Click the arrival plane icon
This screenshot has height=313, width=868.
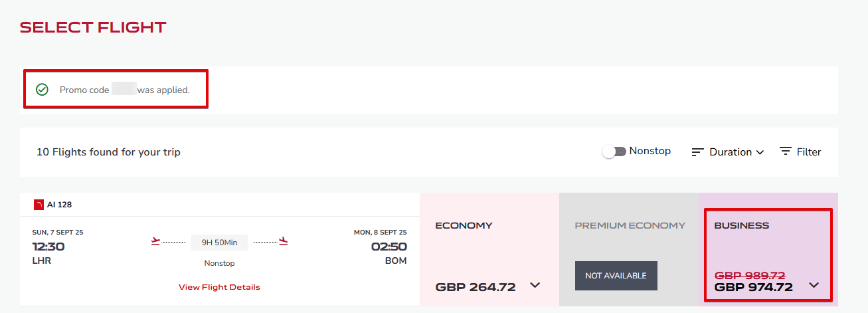point(283,241)
